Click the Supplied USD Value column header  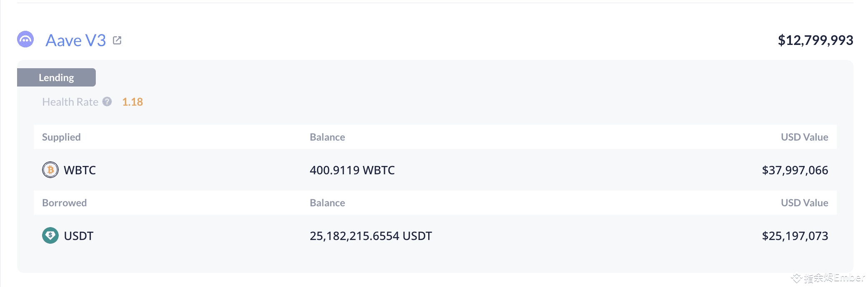pyautogui.click(x=804, y=137)
